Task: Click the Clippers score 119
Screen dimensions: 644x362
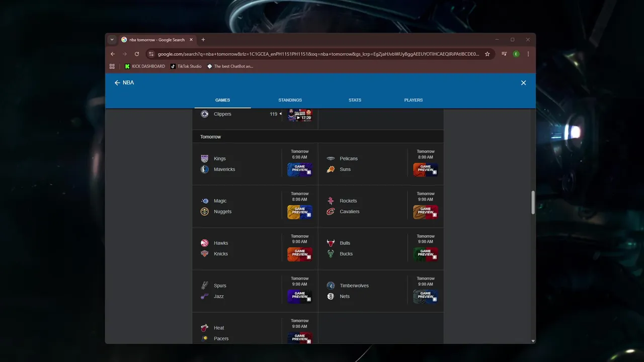Action: (274, 114)
